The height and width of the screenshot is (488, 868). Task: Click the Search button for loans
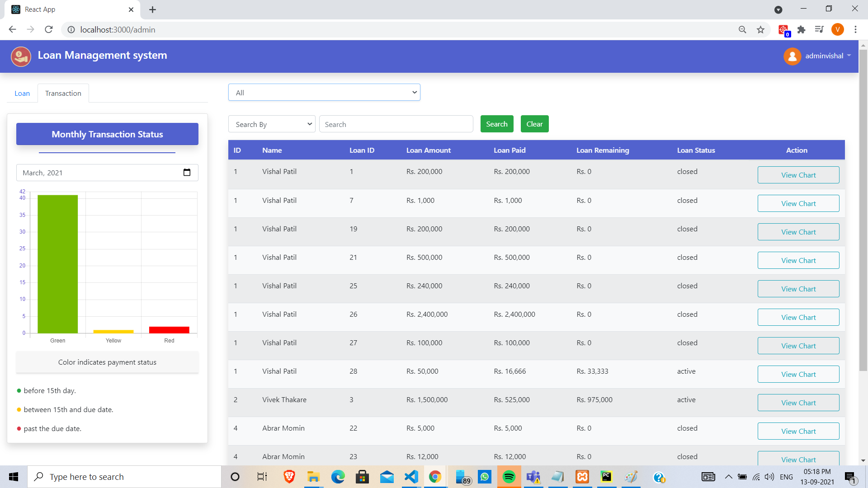point(497,124)
